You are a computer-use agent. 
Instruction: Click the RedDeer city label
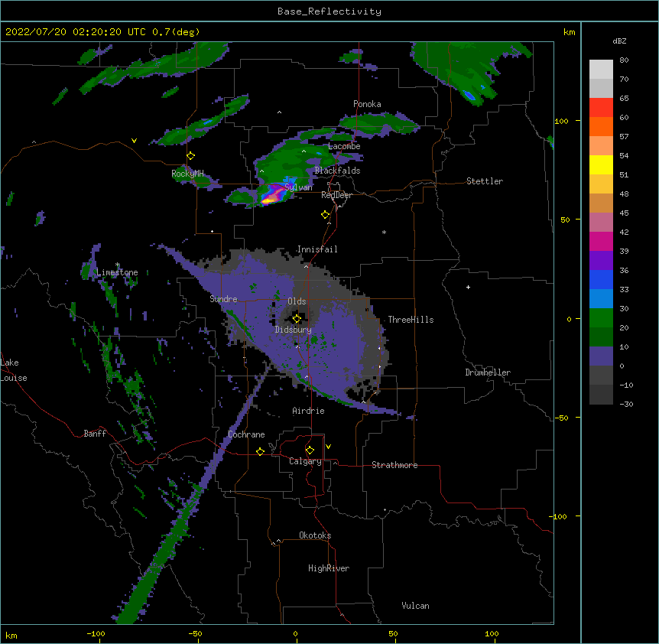coord(336,195)
